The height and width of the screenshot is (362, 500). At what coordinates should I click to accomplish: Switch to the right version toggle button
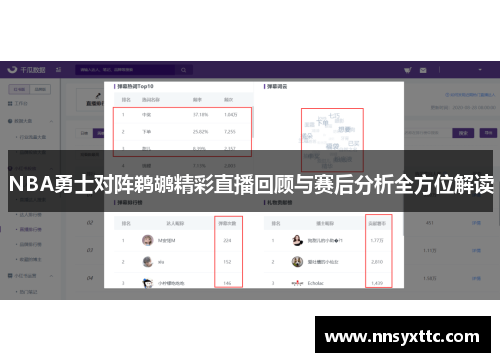pyautogui.click(x=40, y=89)
